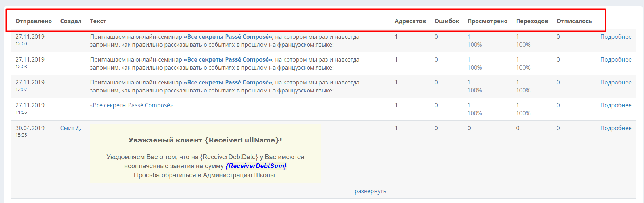Open Подробнее for the 12:07 mailing
This screenshot has height=203, width=644.
click(x=616, y=82)
